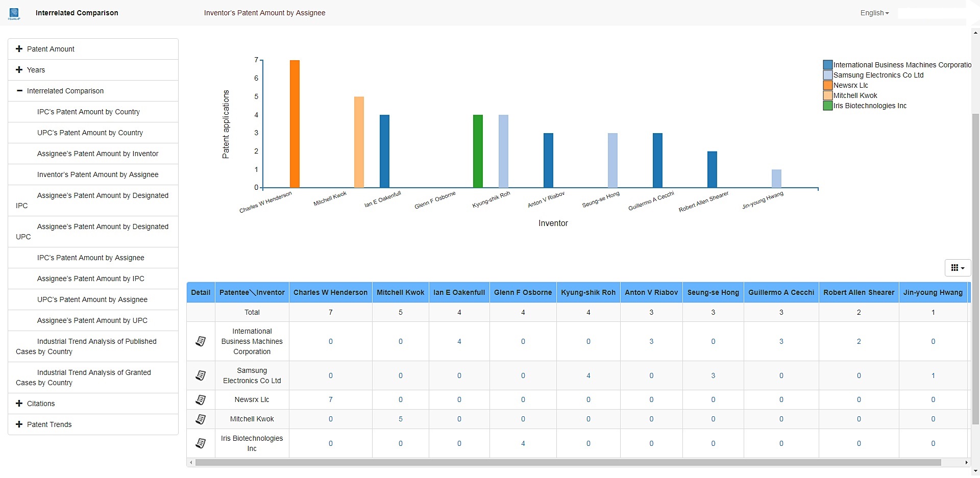Open IPC's Patent Amount by Country
The width and height of the screenshot is (980, 478).
[x=93, y=112]
